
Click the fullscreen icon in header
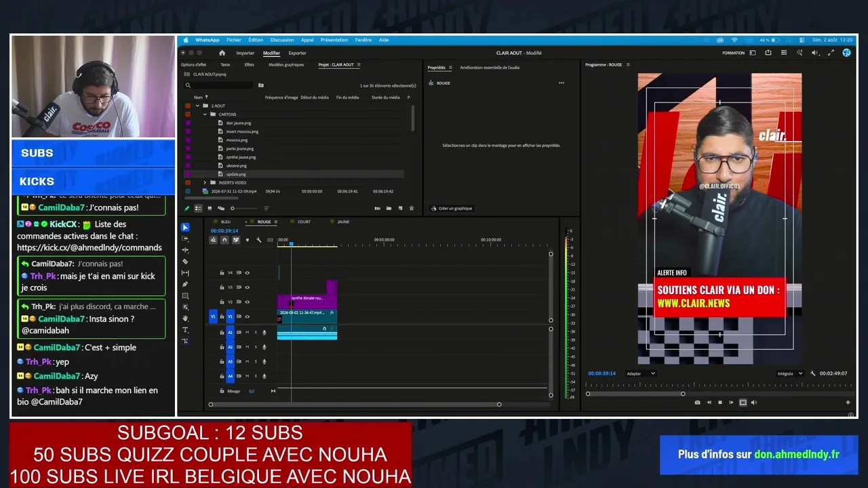tap(831, 53)
